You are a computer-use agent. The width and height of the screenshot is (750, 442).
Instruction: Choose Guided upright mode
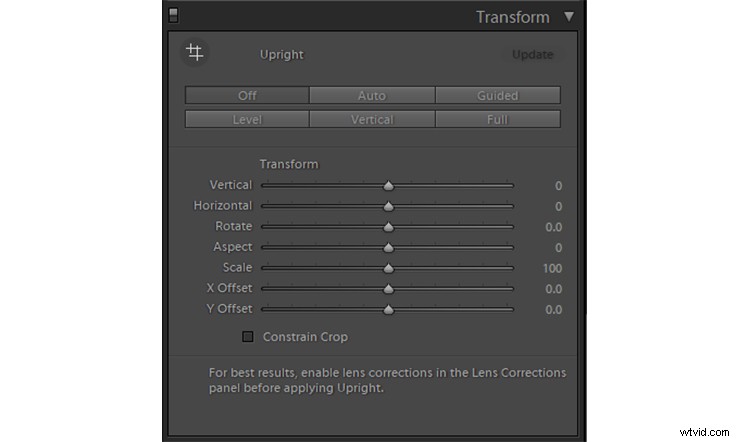click(497, 96)
